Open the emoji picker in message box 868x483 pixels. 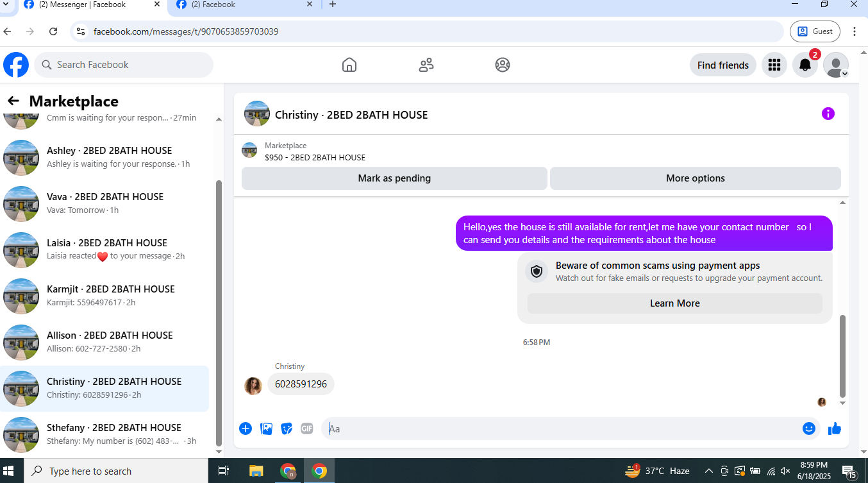[809, 428]
